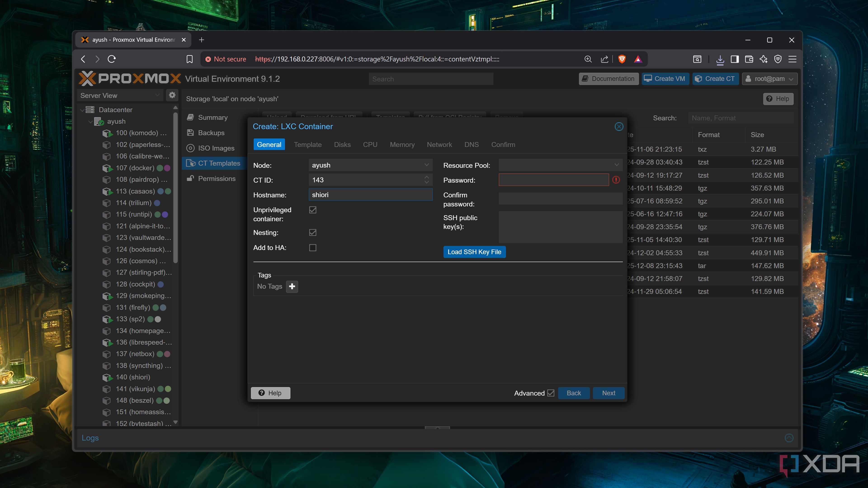Click the browser zoom magnifier icon
868x488 pixels.
[x=588, y=59]
